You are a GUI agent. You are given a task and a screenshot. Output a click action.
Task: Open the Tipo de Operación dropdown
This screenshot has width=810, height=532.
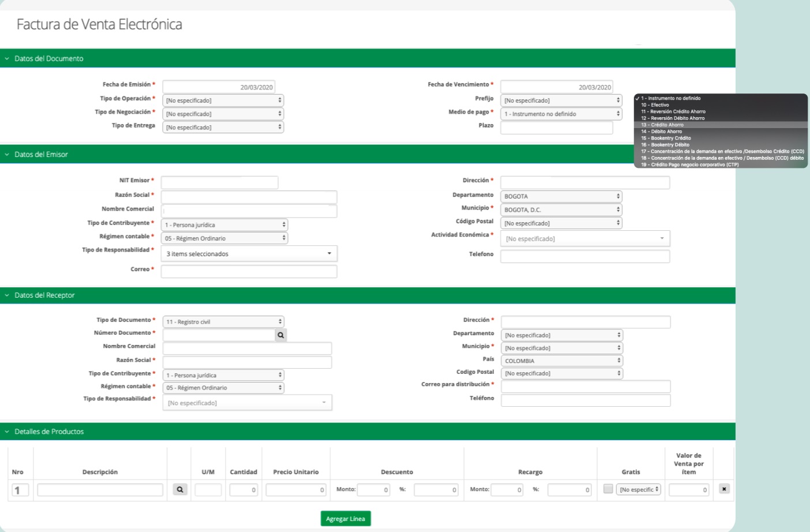(x=223, y=100)
